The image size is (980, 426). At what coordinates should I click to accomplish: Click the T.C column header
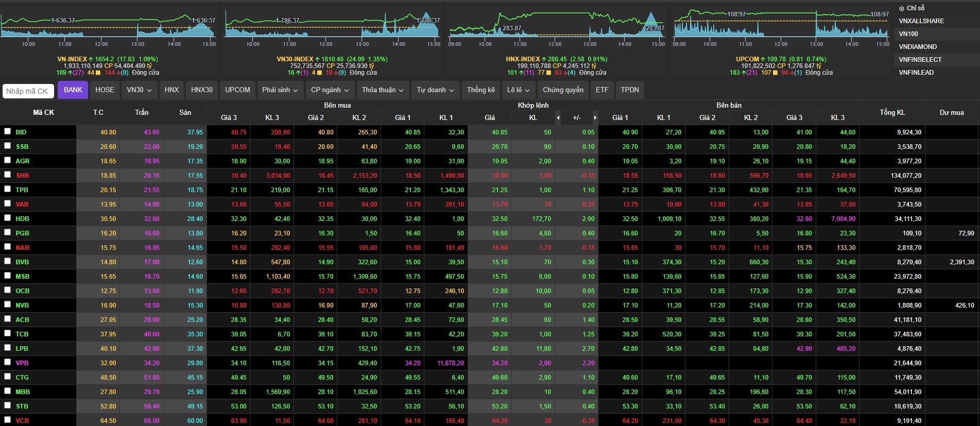(x=98, y=112)
